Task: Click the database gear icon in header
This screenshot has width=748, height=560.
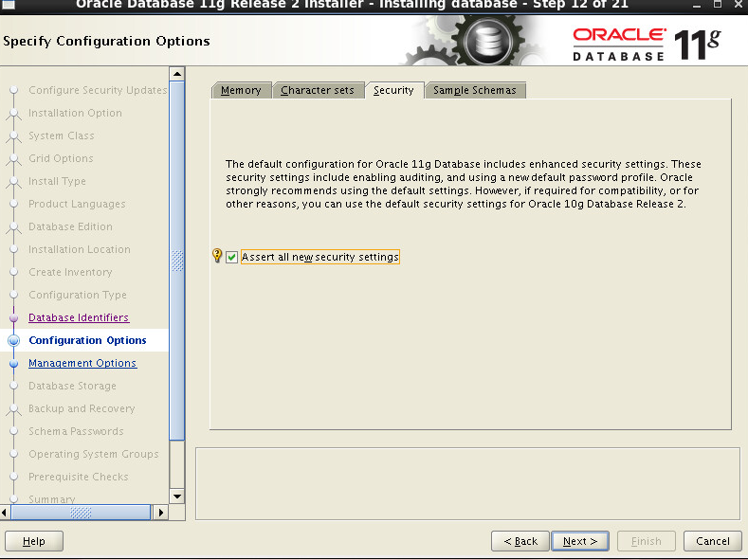Action: pyautogui.click(x=487, y=41)
